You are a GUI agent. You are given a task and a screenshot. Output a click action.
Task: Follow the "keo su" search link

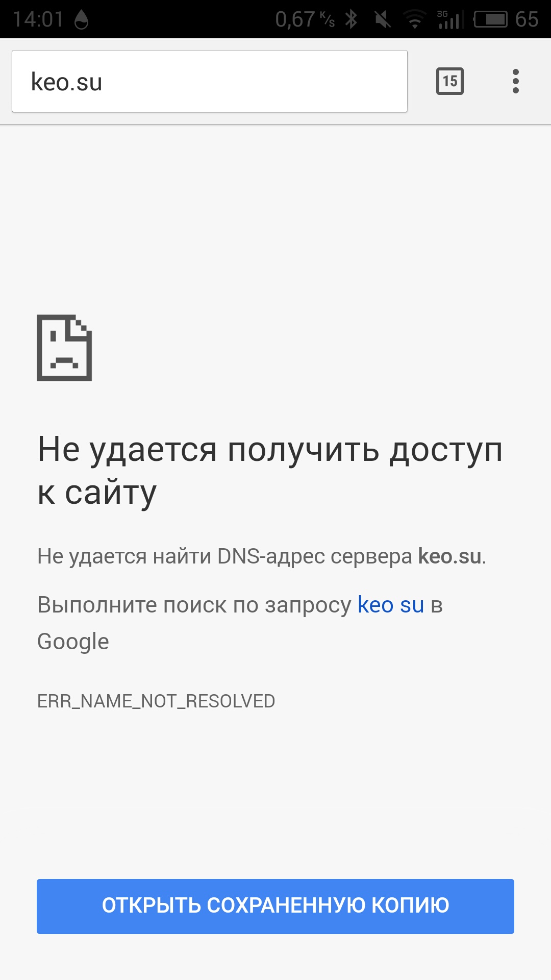[x=390, y=605]
